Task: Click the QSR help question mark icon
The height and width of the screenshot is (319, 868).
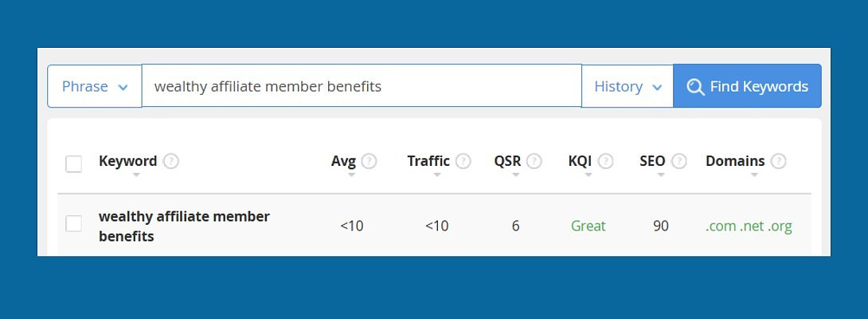Action: coord(534,161)
